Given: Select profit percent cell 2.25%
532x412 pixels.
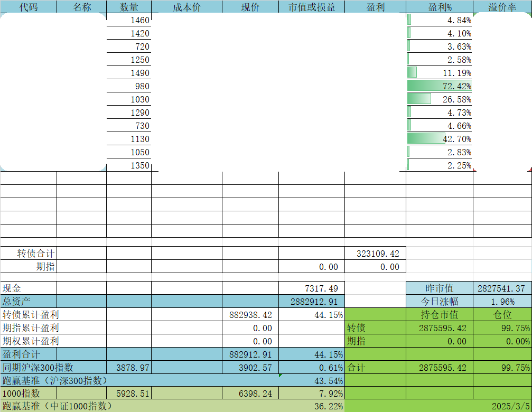Looking at the screenshot, I should pyautogui.click(x=440, y=165).
